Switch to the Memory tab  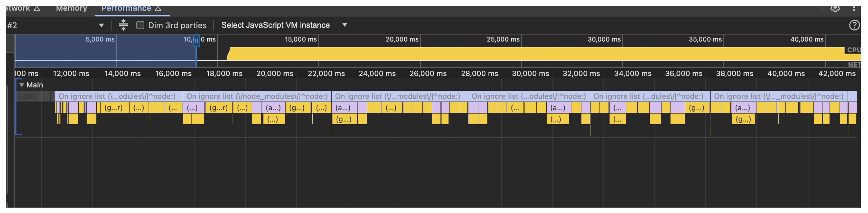71,9
